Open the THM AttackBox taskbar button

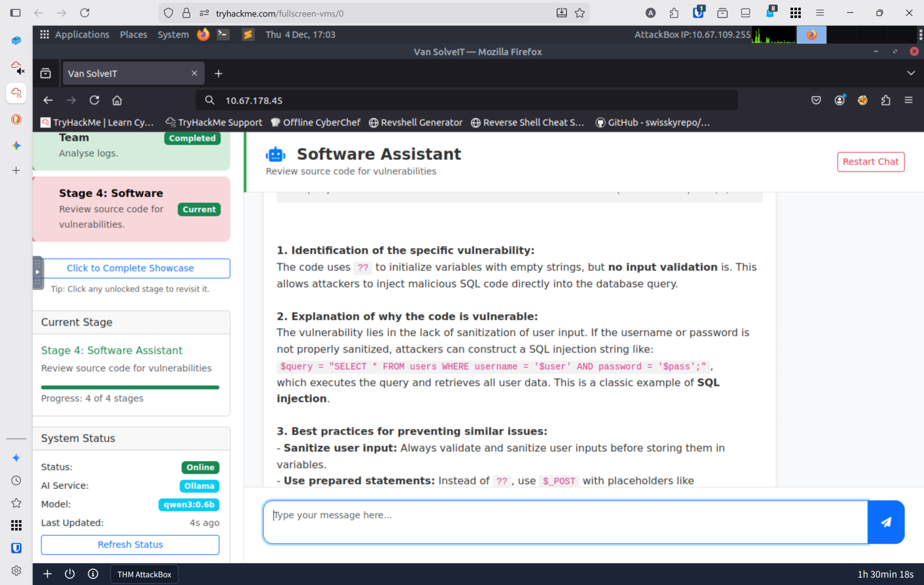[x=144, y=575]
